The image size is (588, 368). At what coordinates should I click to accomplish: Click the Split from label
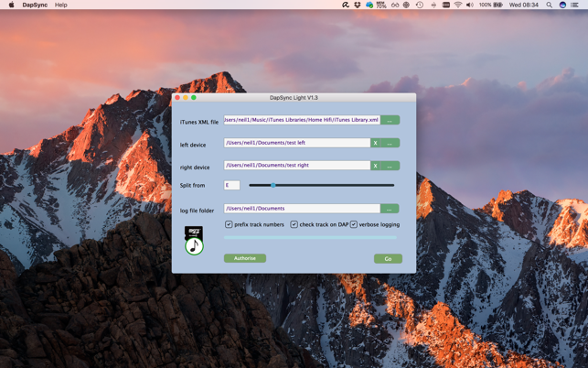192,186
